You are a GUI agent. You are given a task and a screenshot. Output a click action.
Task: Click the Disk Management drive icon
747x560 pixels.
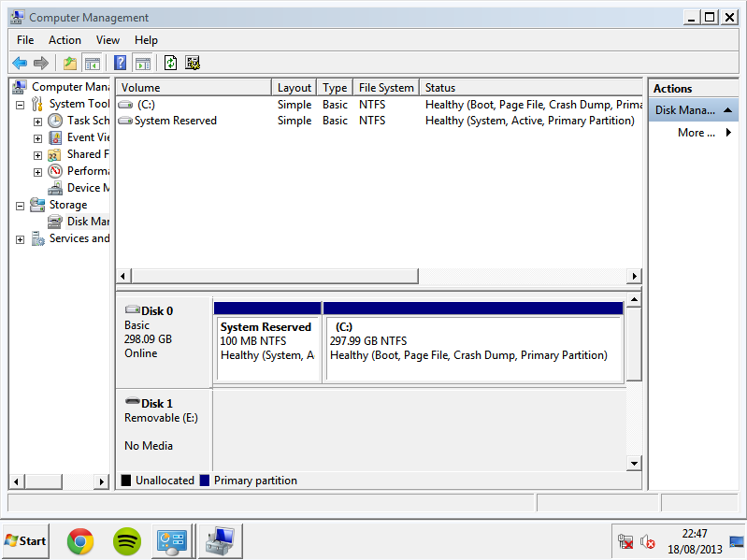55,222
